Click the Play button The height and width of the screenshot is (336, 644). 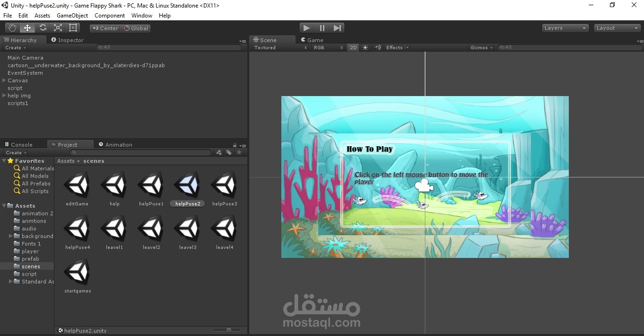click(x=307, y=28)
